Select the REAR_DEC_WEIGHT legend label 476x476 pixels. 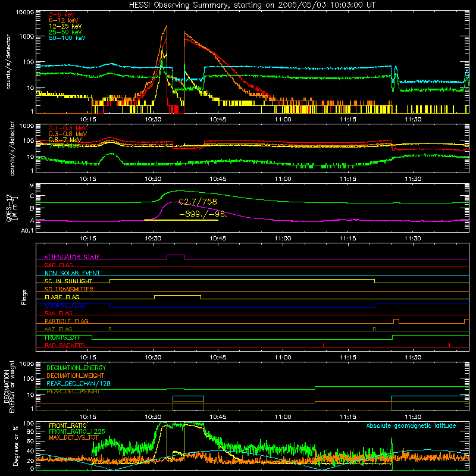tap(73, 392)
